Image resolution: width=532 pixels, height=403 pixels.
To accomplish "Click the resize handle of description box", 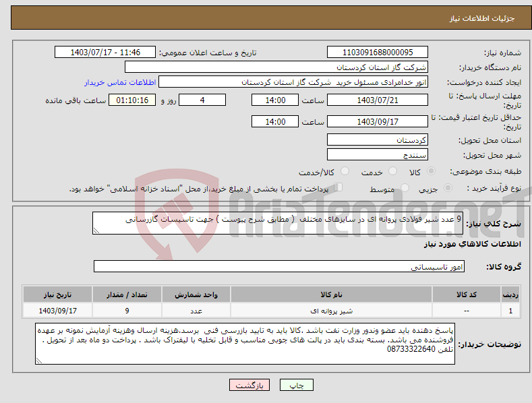I will point(96,230).
